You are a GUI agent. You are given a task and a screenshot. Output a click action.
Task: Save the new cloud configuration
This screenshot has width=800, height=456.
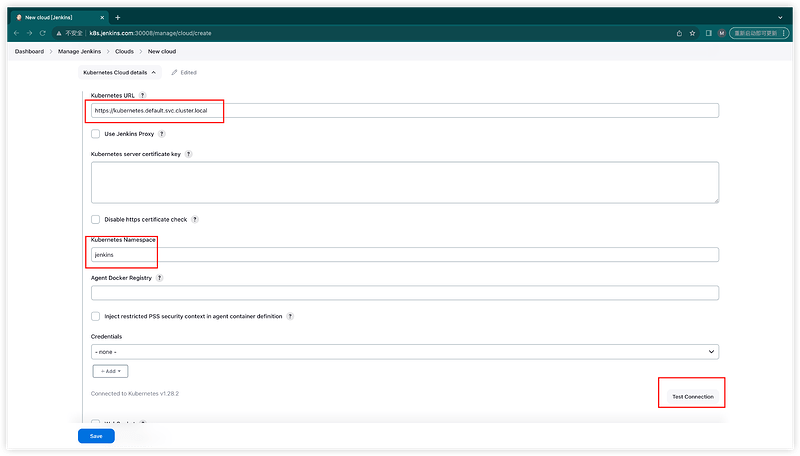(x=96, y=436)
